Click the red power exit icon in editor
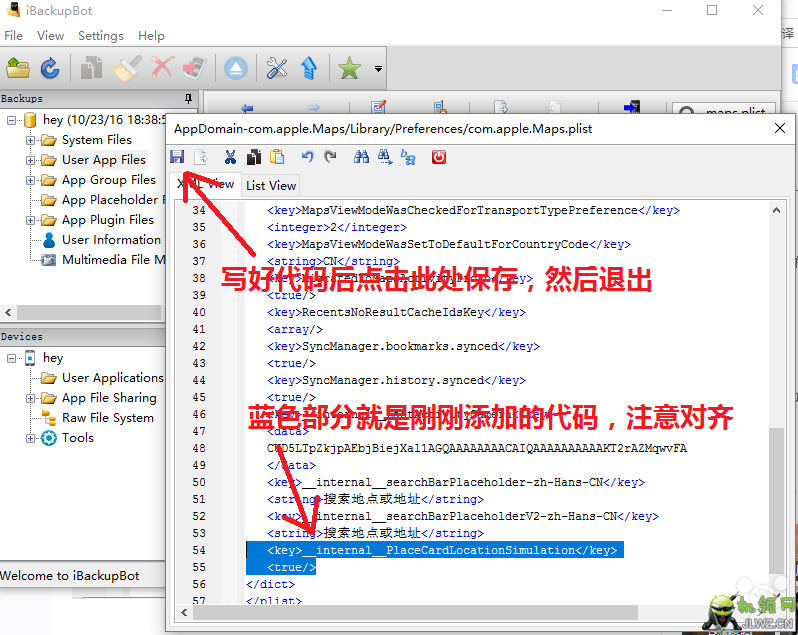Viewport: 798px width, 635px height. (x=439, y=157)
